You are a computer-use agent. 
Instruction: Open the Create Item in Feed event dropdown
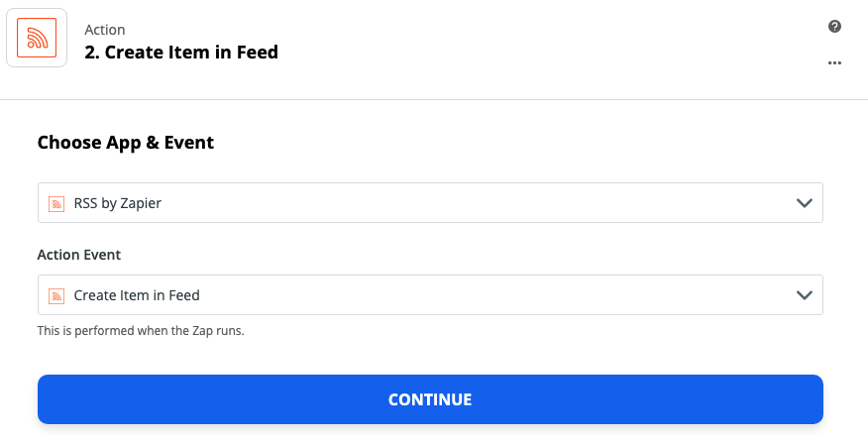[430, 295]
